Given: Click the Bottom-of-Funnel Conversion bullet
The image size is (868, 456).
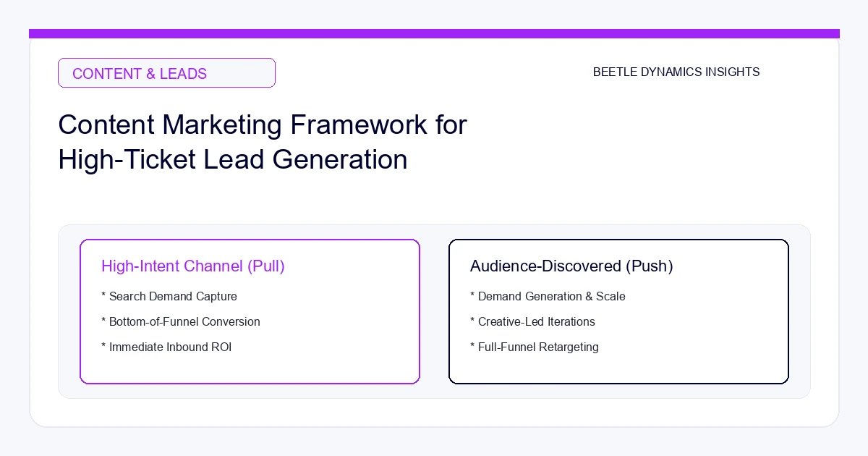Looking at the screenshot, I should (x=181, y=322).
